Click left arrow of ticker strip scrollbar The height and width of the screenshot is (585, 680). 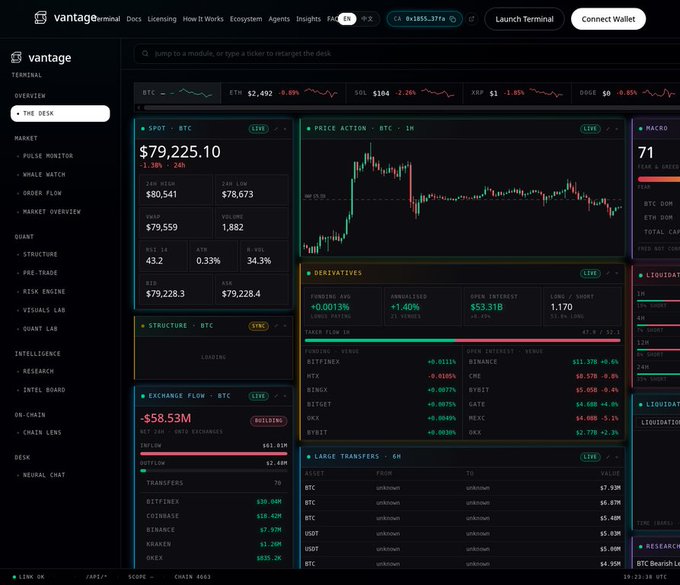click(138, 108)
